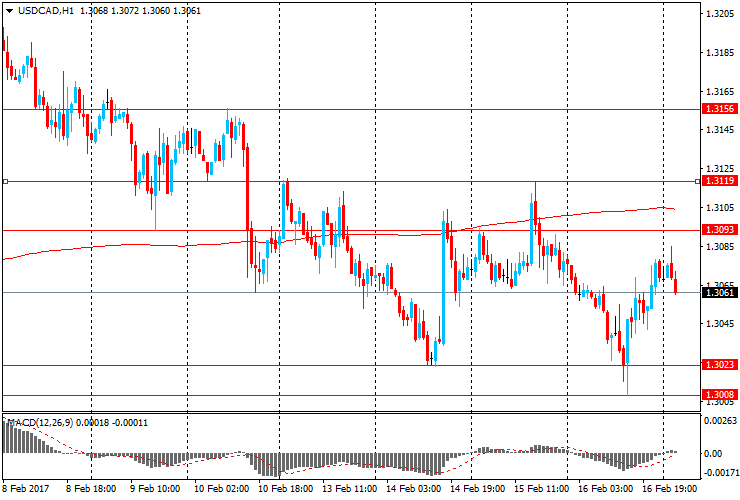Click the 1.3008 price level label

pos(719,395)
